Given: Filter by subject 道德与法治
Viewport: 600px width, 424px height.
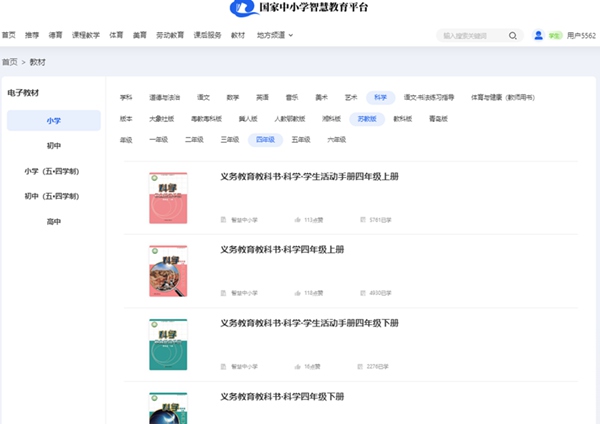Looking at the screenshot, I should (165, 98).
